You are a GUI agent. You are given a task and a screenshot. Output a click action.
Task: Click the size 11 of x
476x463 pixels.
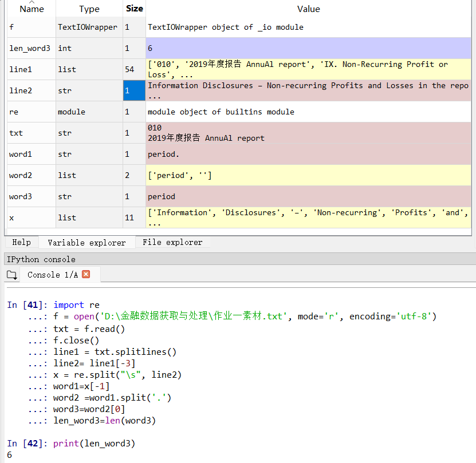[134, 217]
